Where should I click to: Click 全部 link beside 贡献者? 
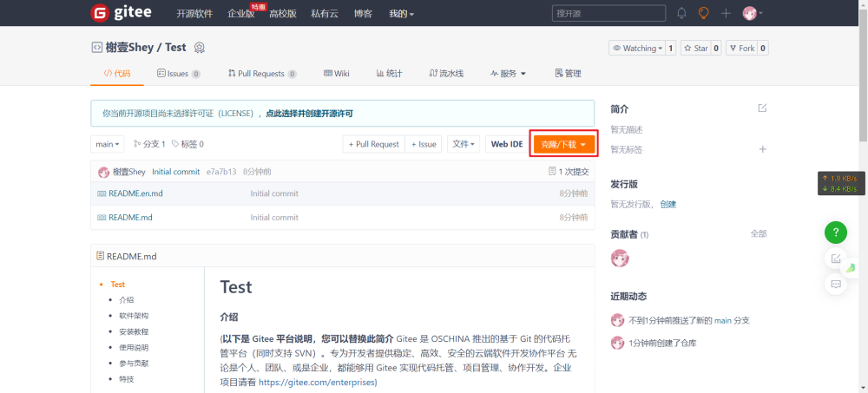pyautogui.click(x=759, y=233)
